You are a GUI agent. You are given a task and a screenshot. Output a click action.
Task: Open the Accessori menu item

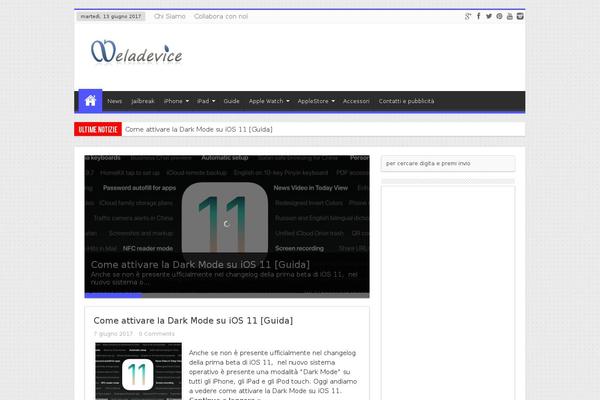(356, 101)
